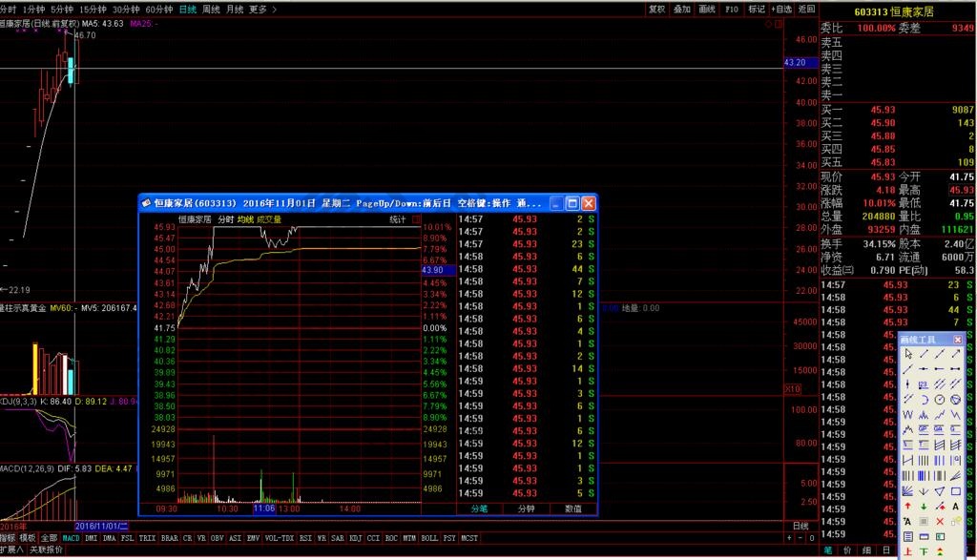The image size is (977, 560).
Task: Close the 画线工具 drawing tools panel
Action: [958, 340]
